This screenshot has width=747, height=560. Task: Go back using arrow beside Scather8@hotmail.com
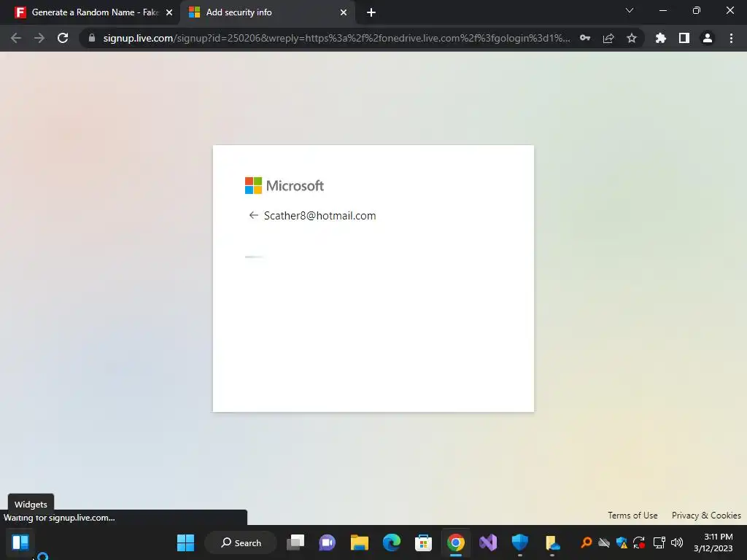(253, 216)
